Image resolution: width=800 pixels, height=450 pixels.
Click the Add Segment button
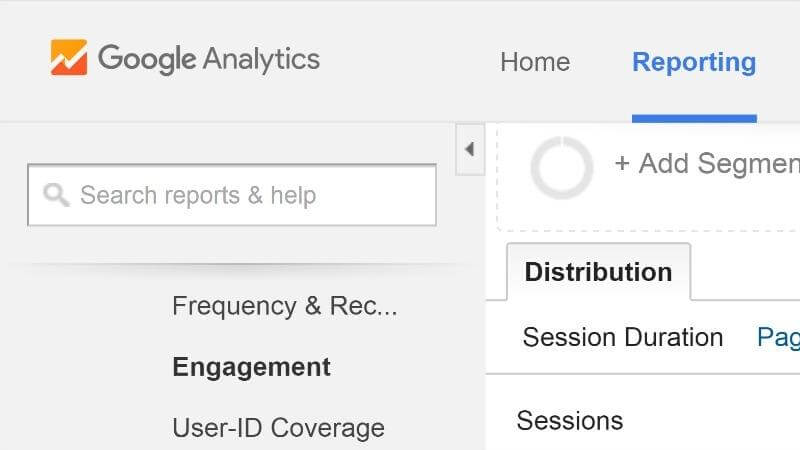707,164
